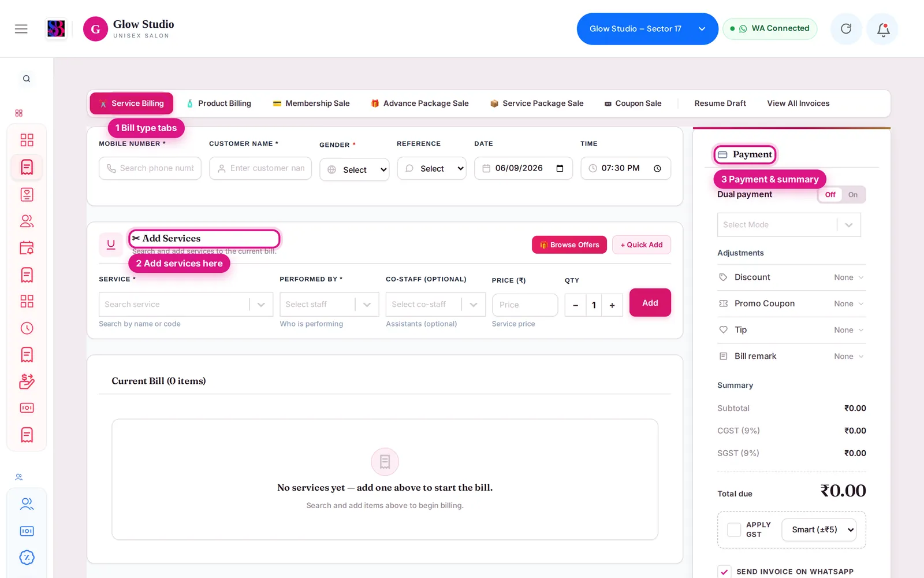Switch to the Advance Package Sale tab

point(420,103)
